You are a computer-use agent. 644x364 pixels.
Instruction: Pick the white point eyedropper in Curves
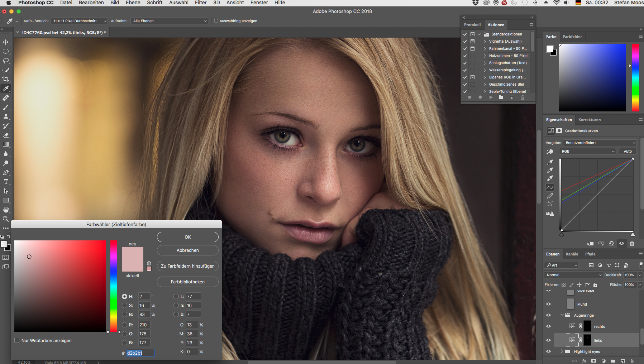pyautogui.click(x=550, y=178)
